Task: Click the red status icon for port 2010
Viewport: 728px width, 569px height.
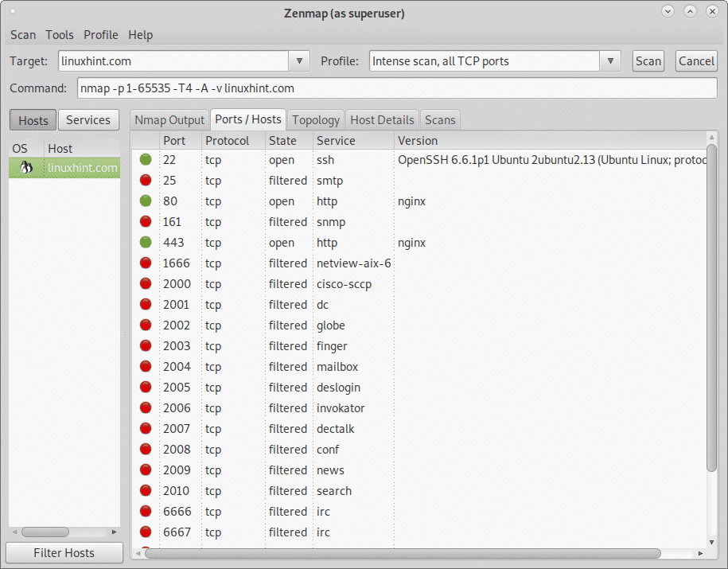Action: (146, 490)
